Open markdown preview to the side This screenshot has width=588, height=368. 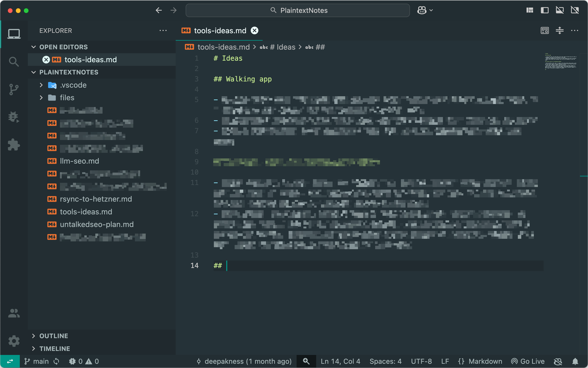pos(545,31)
